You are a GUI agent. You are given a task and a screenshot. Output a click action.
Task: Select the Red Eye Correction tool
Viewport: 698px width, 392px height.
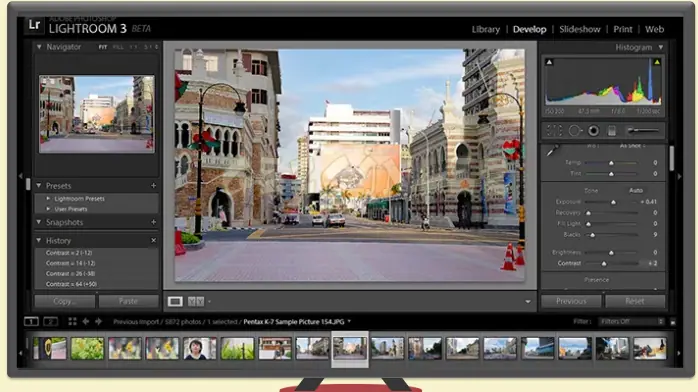[x=593, y=130]
